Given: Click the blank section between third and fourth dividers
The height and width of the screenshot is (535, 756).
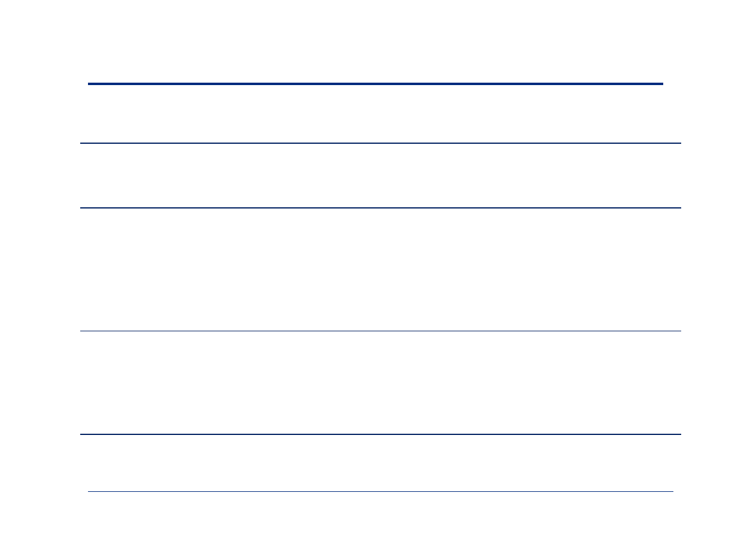Looking at the screenshot, I should tap(381, 382).
